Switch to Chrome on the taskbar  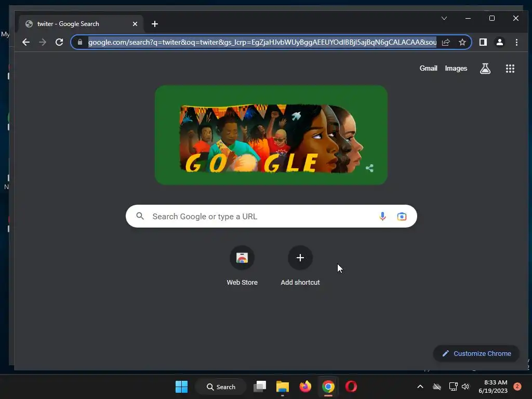click(328, 387)
